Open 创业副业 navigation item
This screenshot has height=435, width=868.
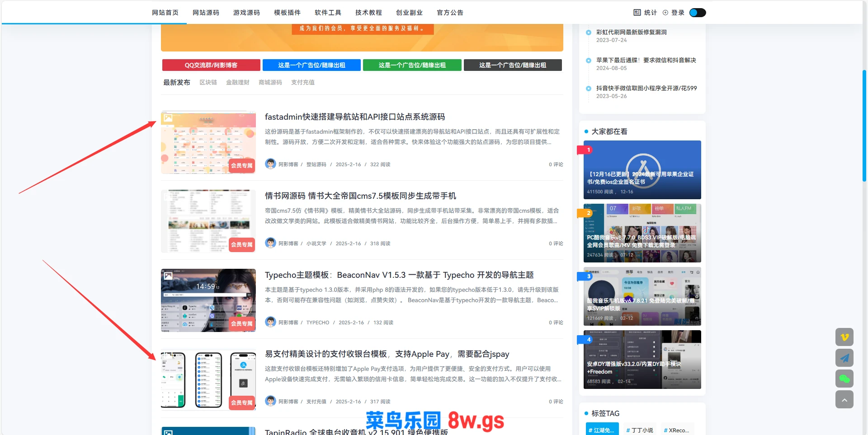click(x=409, y=13)
